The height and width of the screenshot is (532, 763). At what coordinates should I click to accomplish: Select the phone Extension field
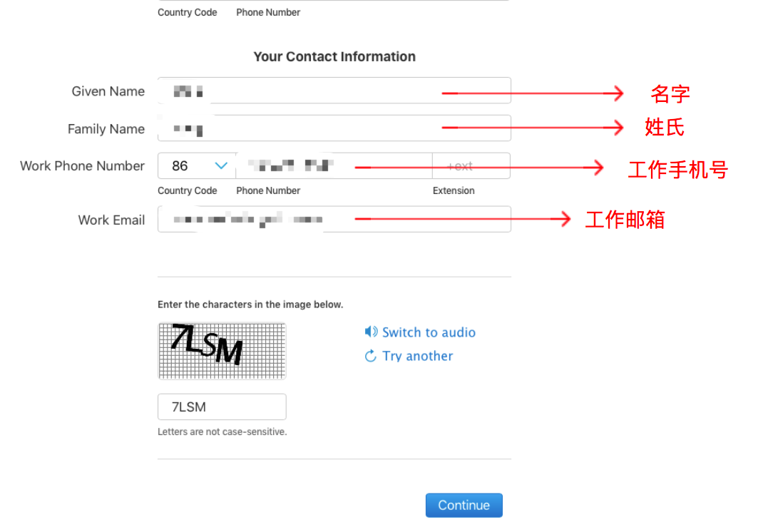tap(471, 166)
